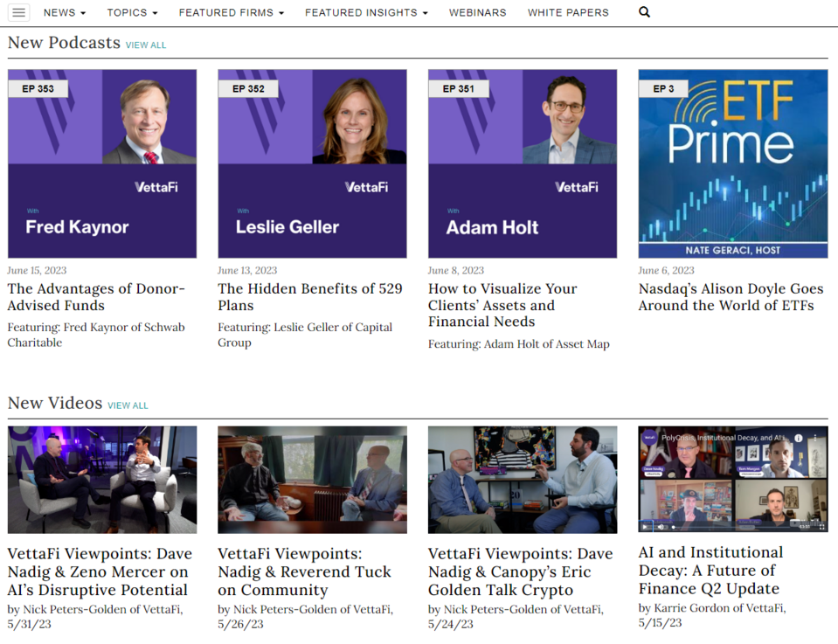Open The Hidden Benefits of 529 Plans
This screenshot has height=644, width=838.
(310, 296)
